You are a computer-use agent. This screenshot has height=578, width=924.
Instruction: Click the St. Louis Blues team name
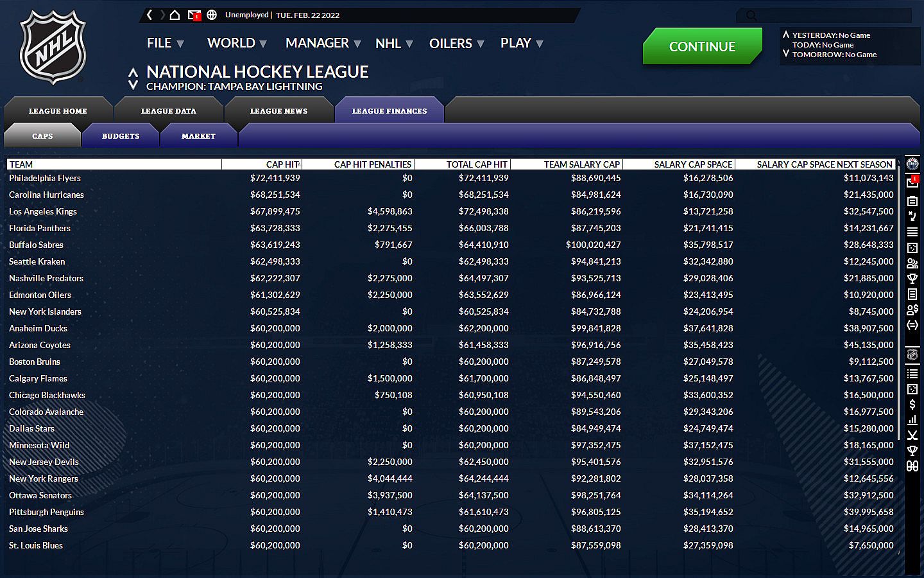[36, 545]
